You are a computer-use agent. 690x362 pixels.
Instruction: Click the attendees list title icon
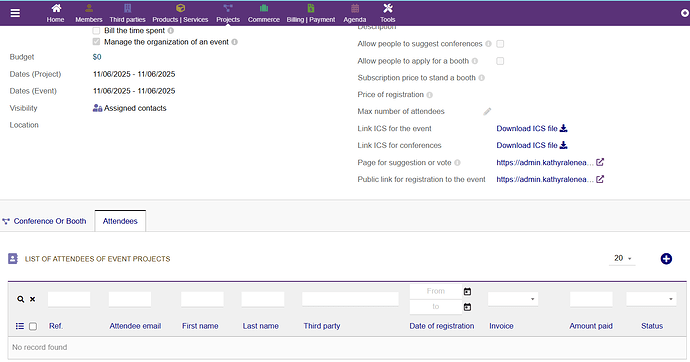[13, 259]
